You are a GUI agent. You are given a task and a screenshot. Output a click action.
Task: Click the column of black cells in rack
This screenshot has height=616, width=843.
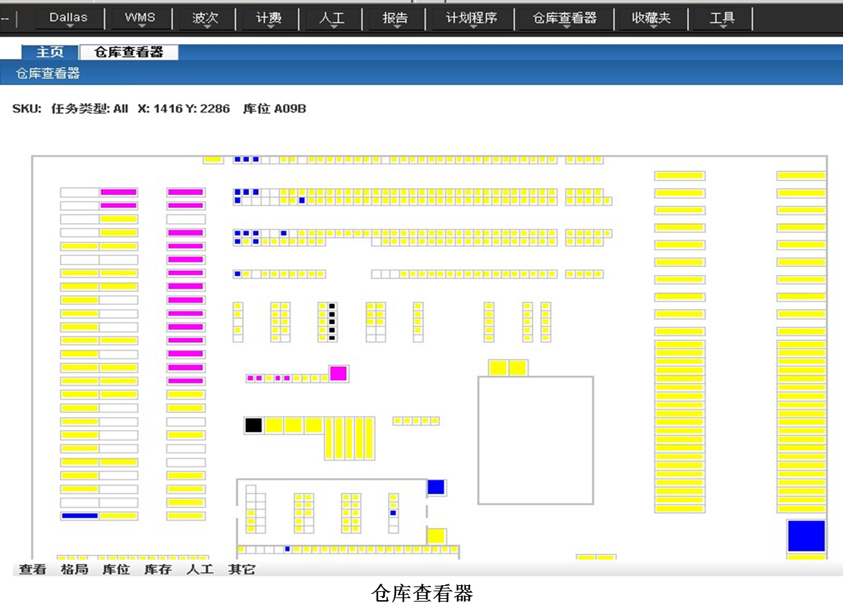tap(332, 322)
